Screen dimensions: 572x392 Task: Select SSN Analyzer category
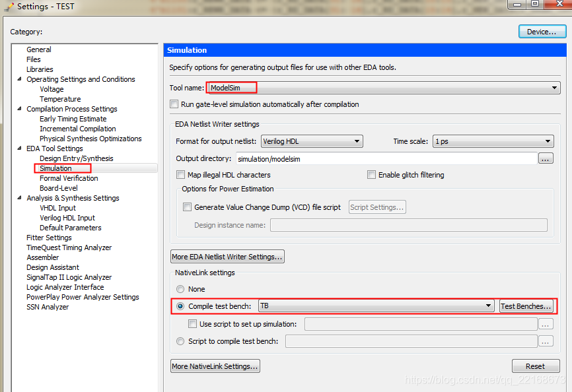click(48, 307)
